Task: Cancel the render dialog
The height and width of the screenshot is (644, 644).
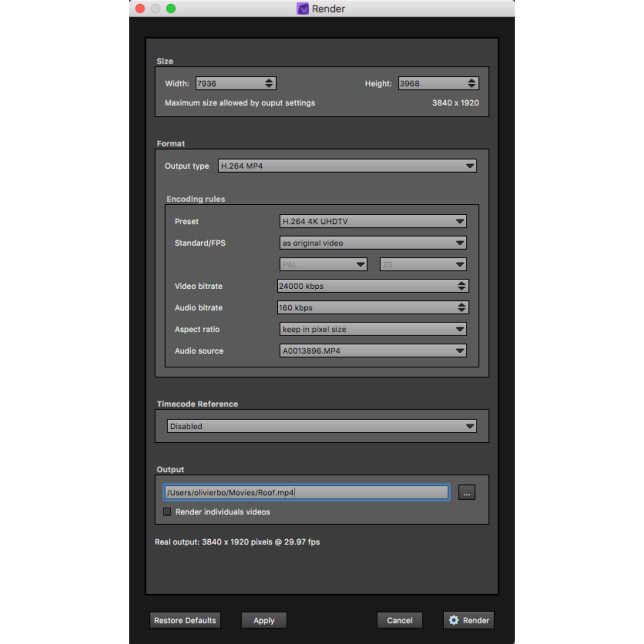Action: 399,620
